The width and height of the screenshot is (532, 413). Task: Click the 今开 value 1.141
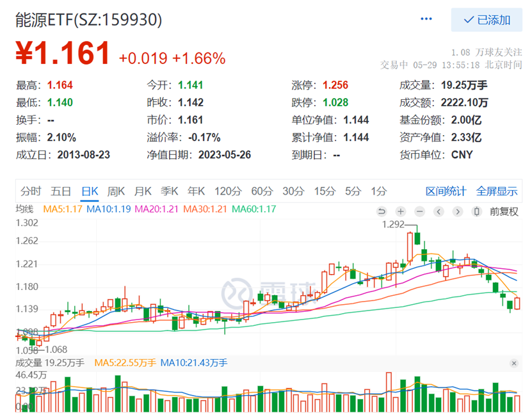(191, 85)
